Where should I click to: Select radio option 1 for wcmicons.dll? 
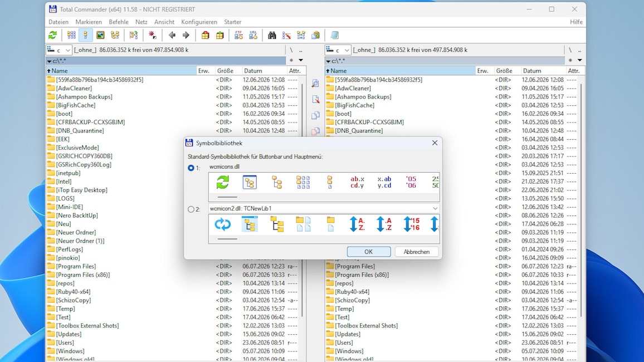click(191, 168)
